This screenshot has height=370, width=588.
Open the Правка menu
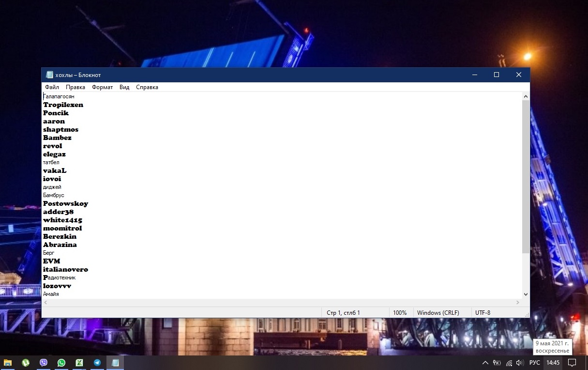pyautogui.click(x=75, y=87)
